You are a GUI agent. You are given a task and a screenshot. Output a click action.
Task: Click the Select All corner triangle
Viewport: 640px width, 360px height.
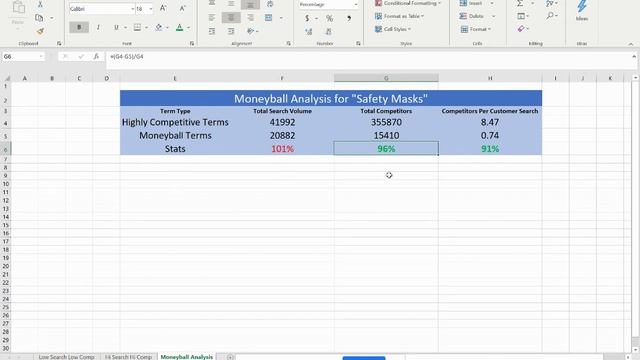pos(6,78)
